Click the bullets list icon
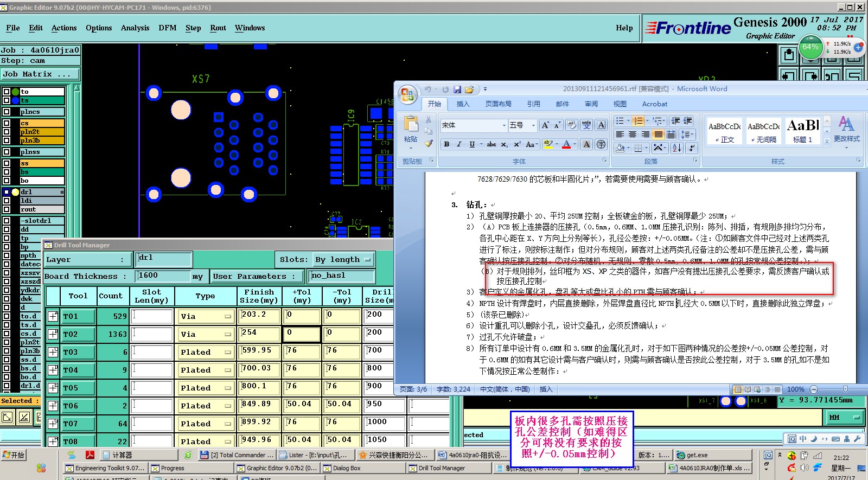 pos(620,120)
